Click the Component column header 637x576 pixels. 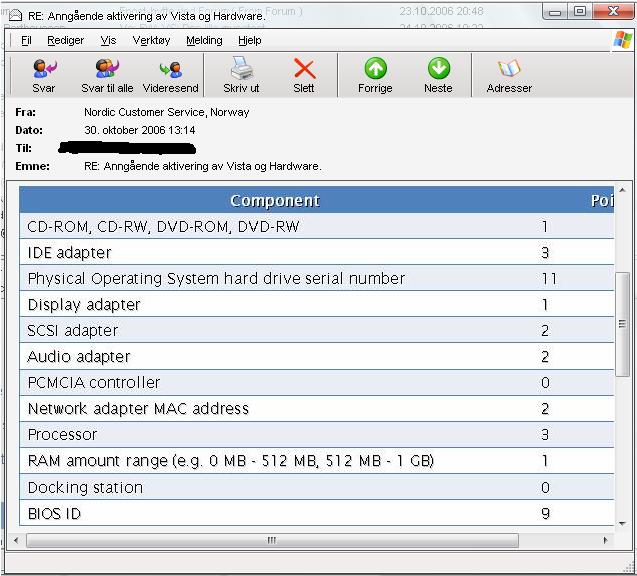pos(275,200)
